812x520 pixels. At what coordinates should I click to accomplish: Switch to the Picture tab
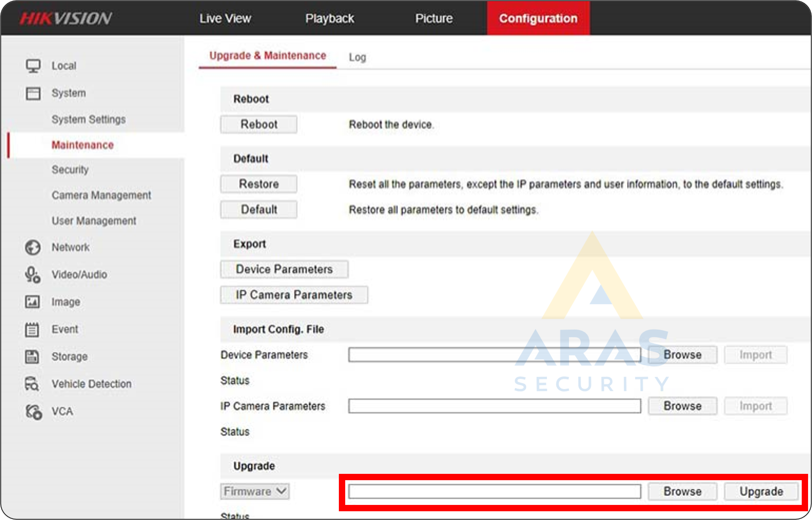(x=434, y=18)
